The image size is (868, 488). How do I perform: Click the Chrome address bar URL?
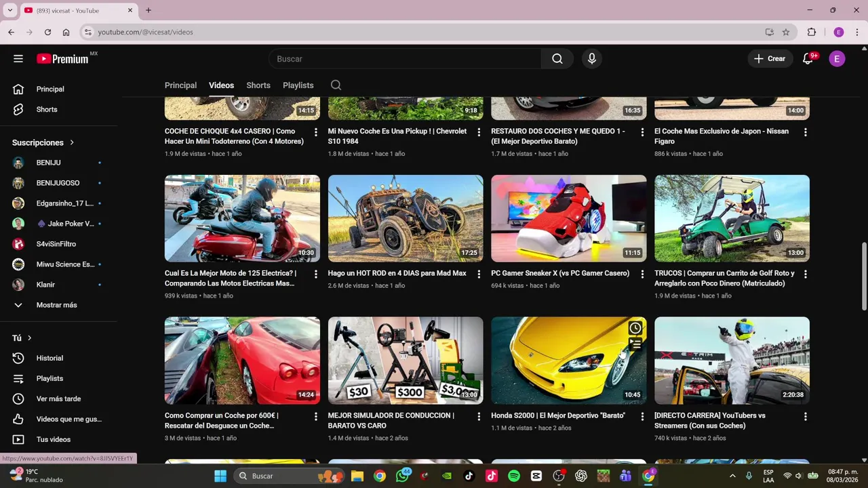click(x=145, y=32)
